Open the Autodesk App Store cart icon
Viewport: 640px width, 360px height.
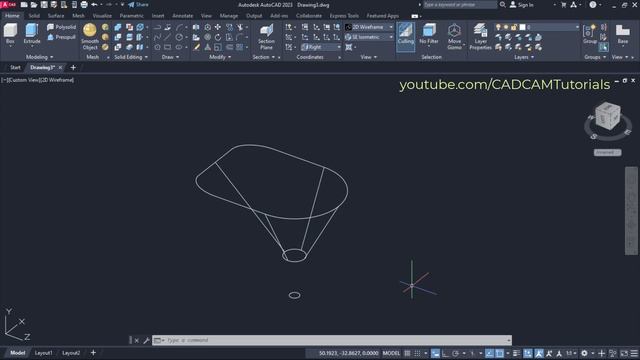[564, 5]
